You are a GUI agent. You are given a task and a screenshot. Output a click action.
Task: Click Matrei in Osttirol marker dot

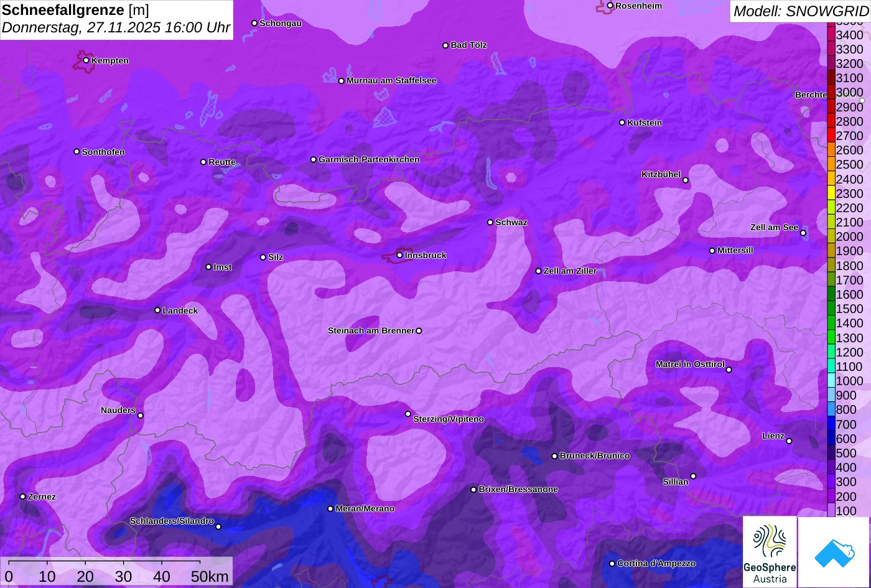pyautogui.click(x=729, y=370)
